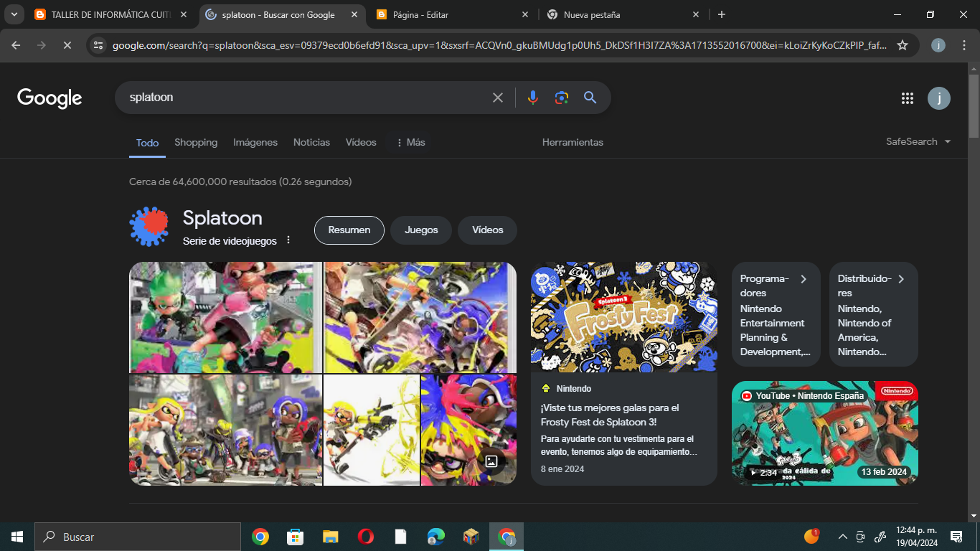Show hidden tray icons chevron
Screen dimensions: 980x551
point(843,537)
